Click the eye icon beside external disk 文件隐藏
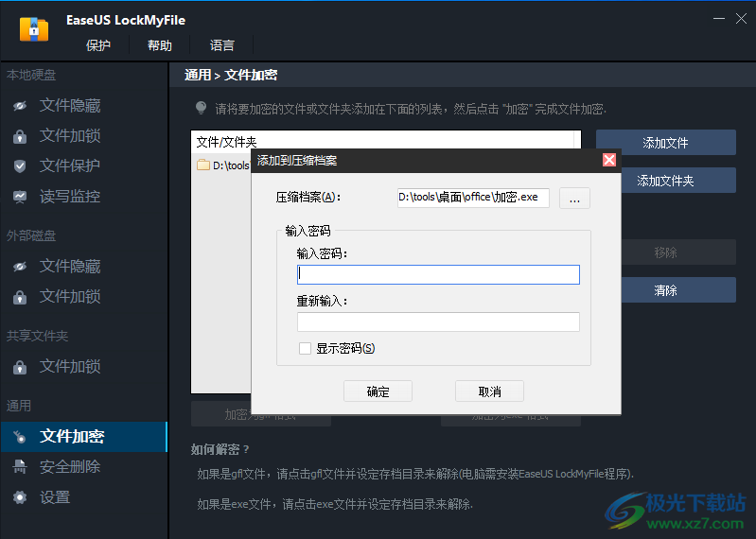This screenshot has width=756, height=539. 20,267
